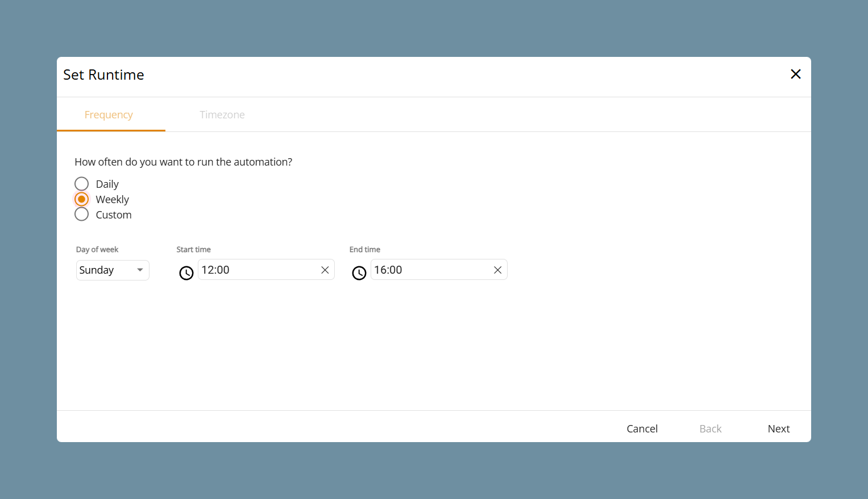This screenshot has height=499, width=868.
Task: Click the End time field label
Action: click(365, 250)
